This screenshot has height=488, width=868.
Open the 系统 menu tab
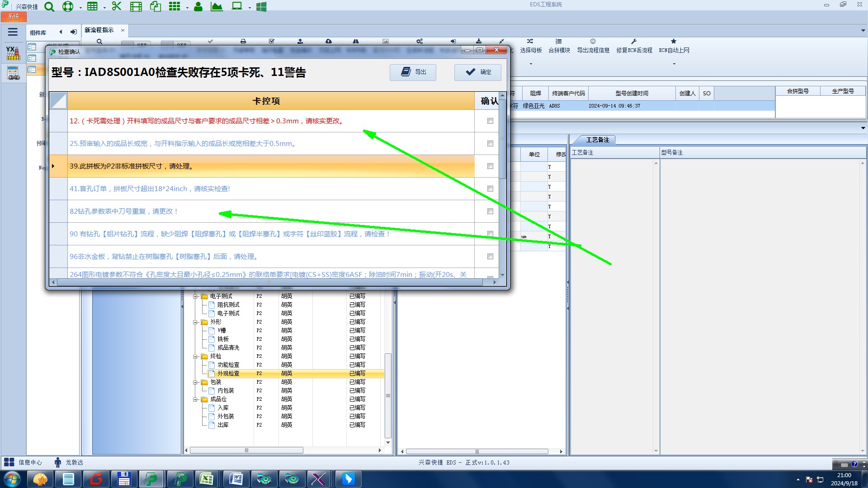point(14,17)
